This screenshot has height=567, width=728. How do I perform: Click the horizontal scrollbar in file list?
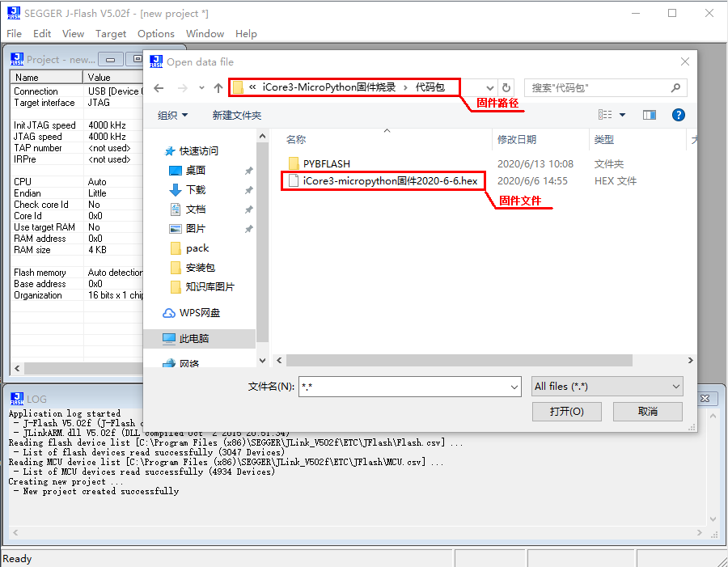477,361
